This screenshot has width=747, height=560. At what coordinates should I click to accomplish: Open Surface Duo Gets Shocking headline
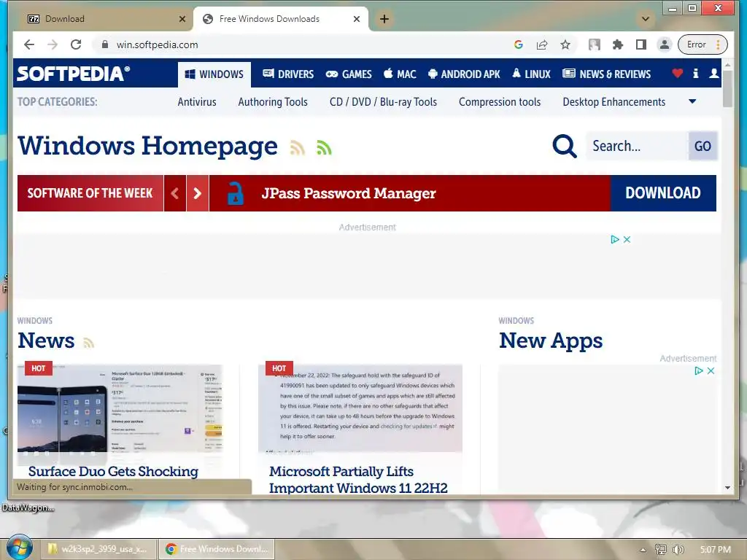click(x=113, y=472)
